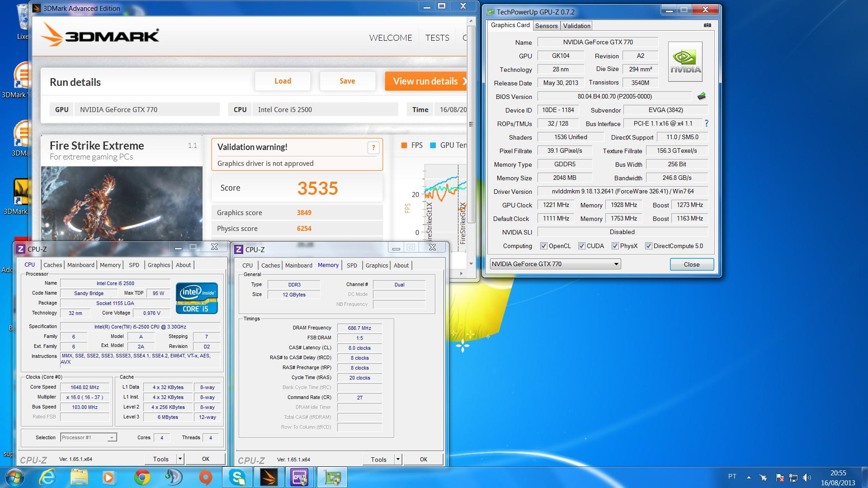
Task: Open the NVIDIA GeForce GTX 770 GPU dropdown
Action: 555,264
